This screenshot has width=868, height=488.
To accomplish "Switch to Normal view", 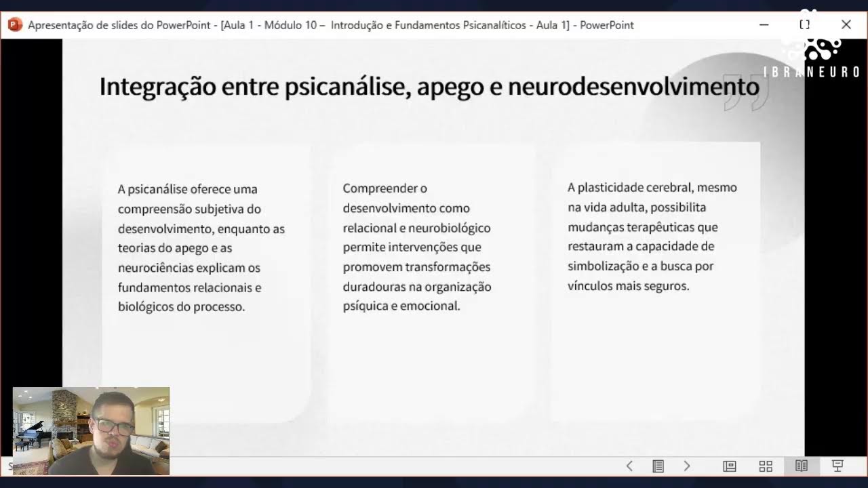I will 730,466.
